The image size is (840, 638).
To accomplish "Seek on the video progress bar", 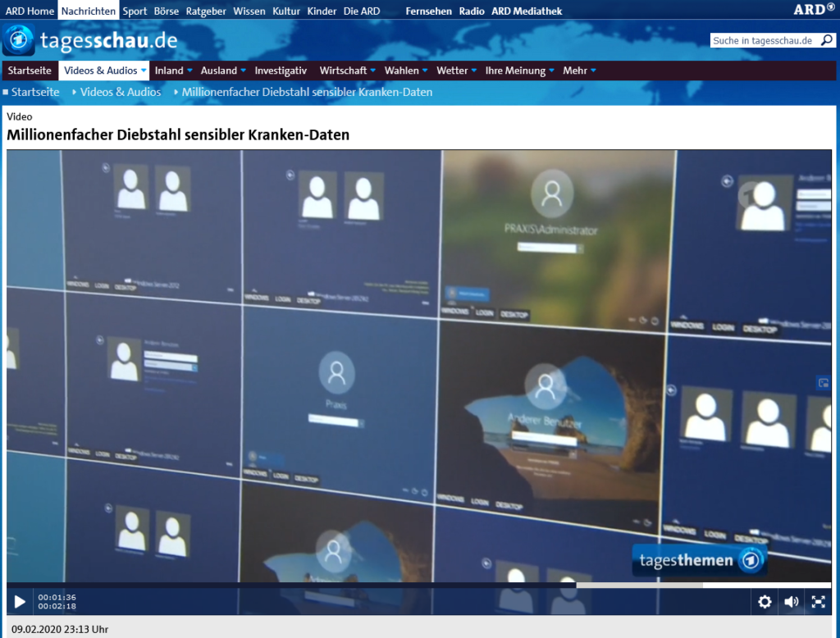I will point(418,585).
